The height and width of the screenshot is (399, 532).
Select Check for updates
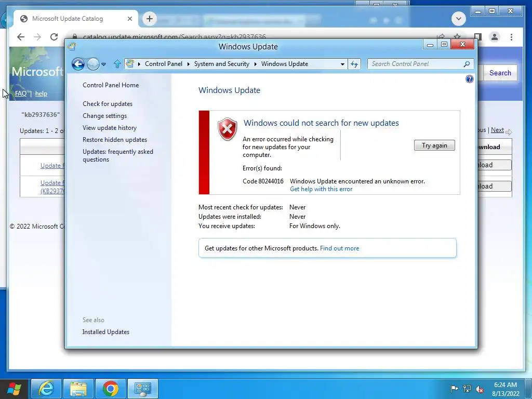point(108,104)
